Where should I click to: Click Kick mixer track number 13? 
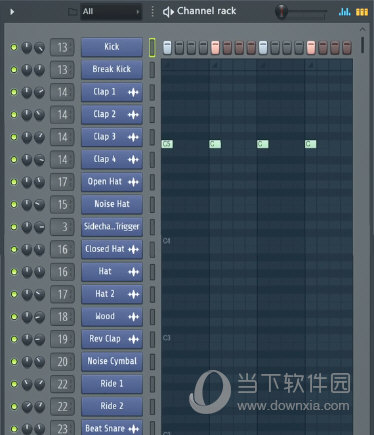point(62,47)
